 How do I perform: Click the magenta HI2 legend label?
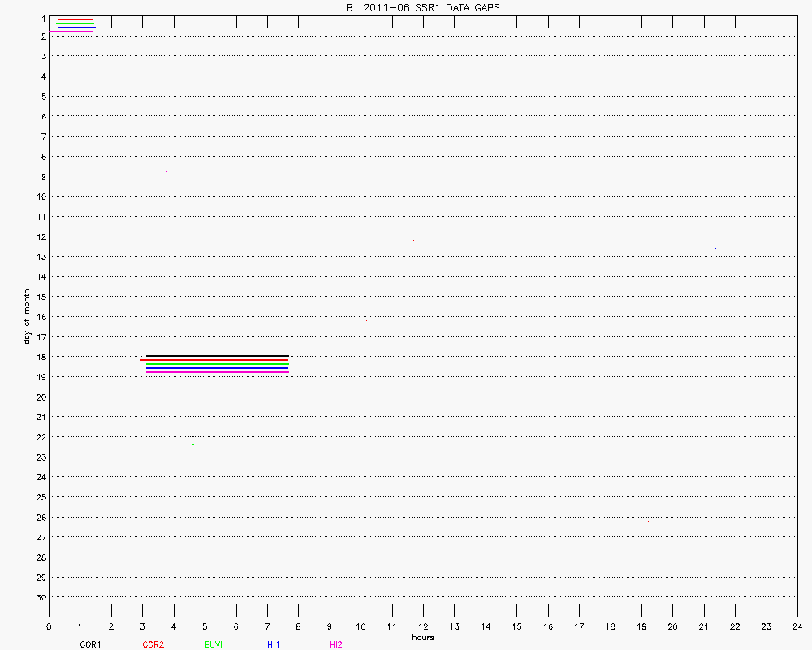tap(336, 644)
